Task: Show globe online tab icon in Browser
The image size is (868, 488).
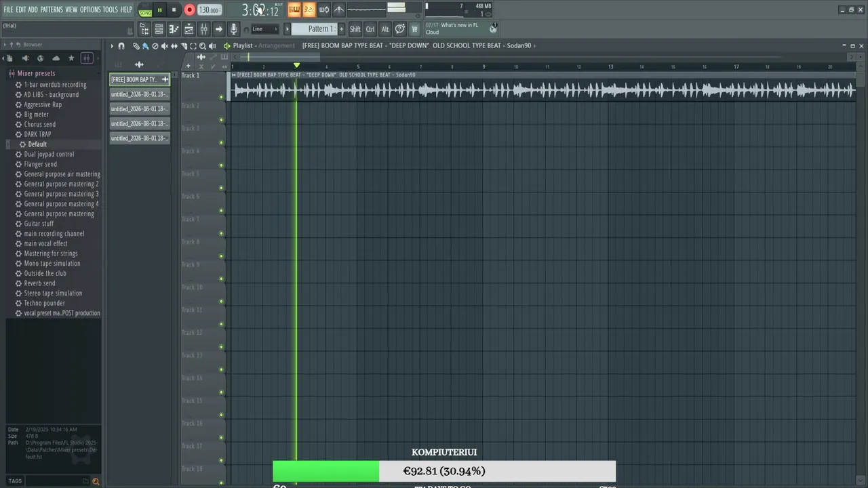Action: coord(40,58)
